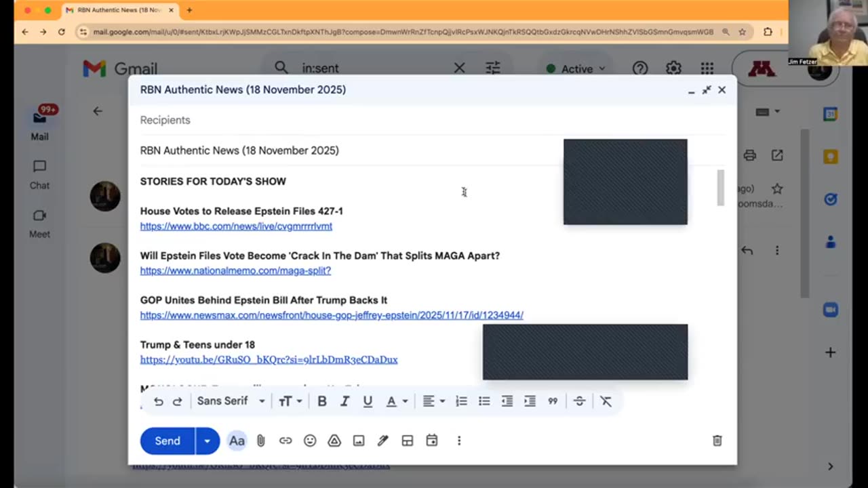
Task: Bookmark this page star icon
Action: coord(743,32)
